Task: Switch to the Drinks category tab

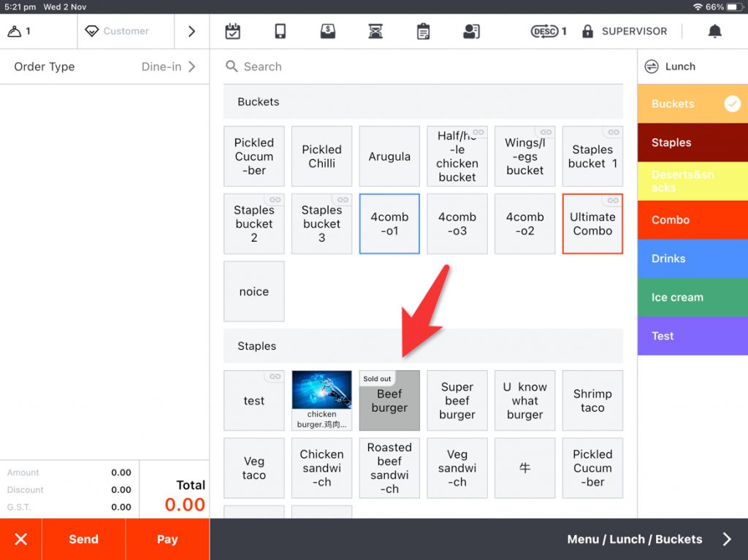Action: (x=692, y=258)
